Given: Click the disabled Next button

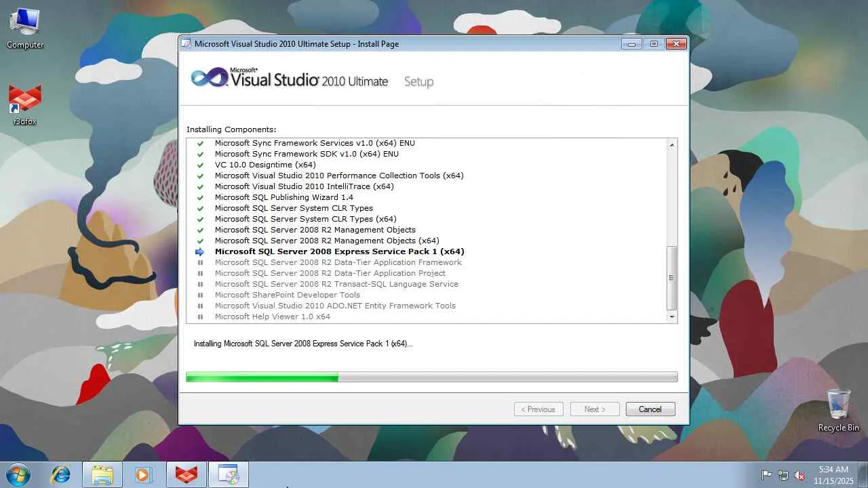Looking at the screenshot, I should (594, 409).
